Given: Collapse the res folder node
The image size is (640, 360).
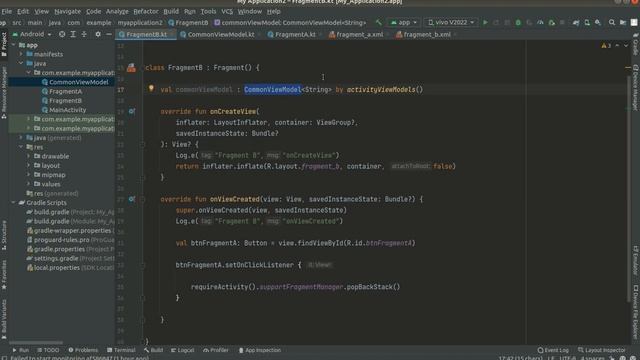Looking at the screenshot, I should [x=21, y=147].
